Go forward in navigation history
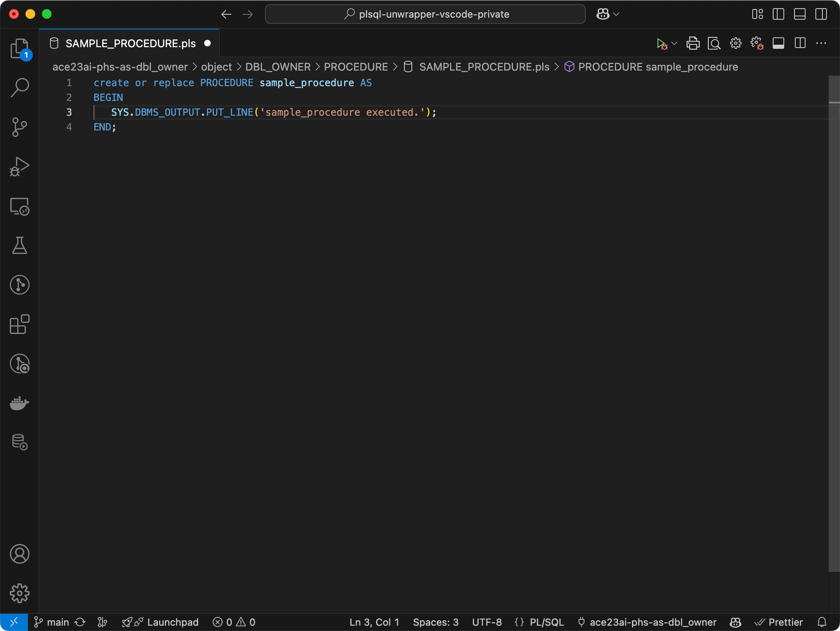Viewport: 840px width, 631px height. 248,14
